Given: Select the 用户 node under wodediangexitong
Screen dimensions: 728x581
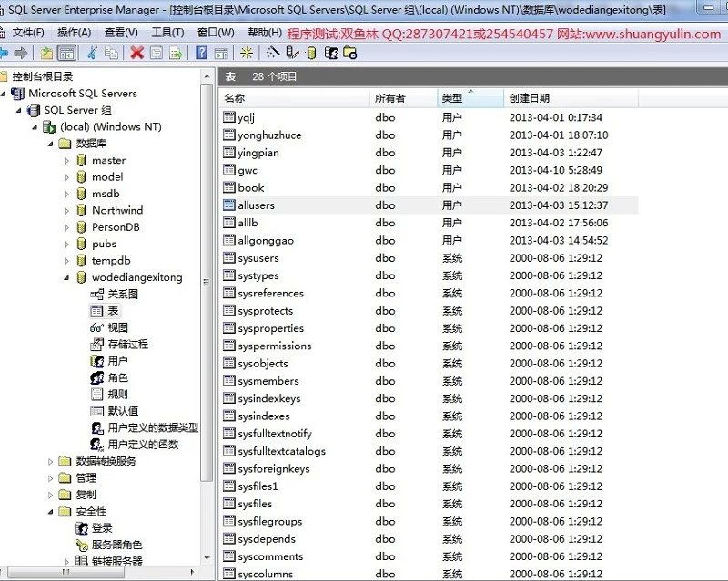Looking at the screenshot, I should click(x=117, y=361).
